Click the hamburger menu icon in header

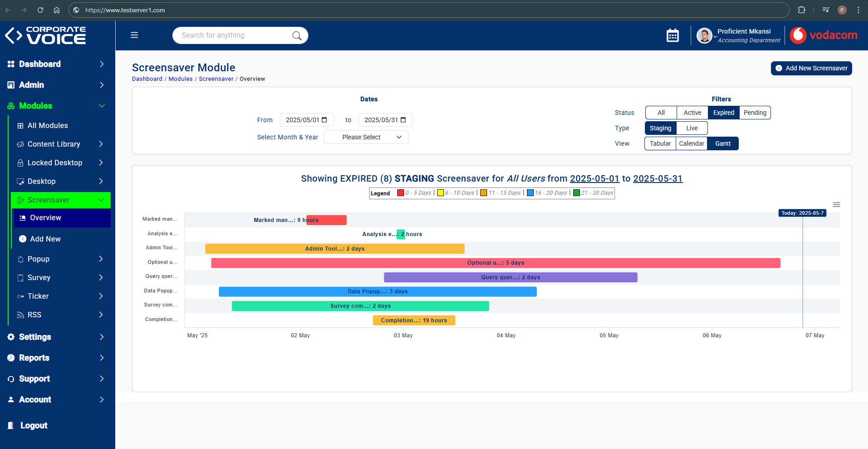pyautogui.click(x=134, y=35)
